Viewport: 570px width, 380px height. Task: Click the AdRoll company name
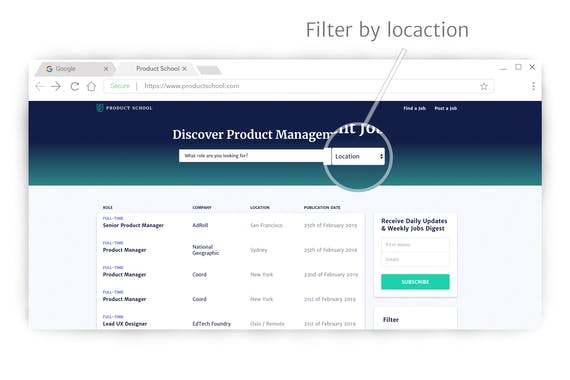coord(200,225)
